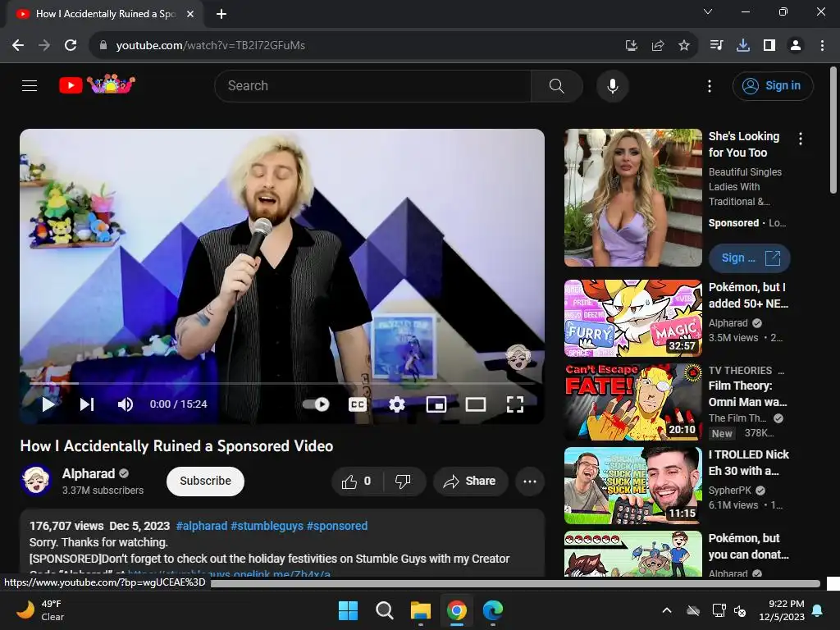The height and width of the screenshot is (630, 840).
Task: Show hidden system tray icons
Action: point(667,610)
